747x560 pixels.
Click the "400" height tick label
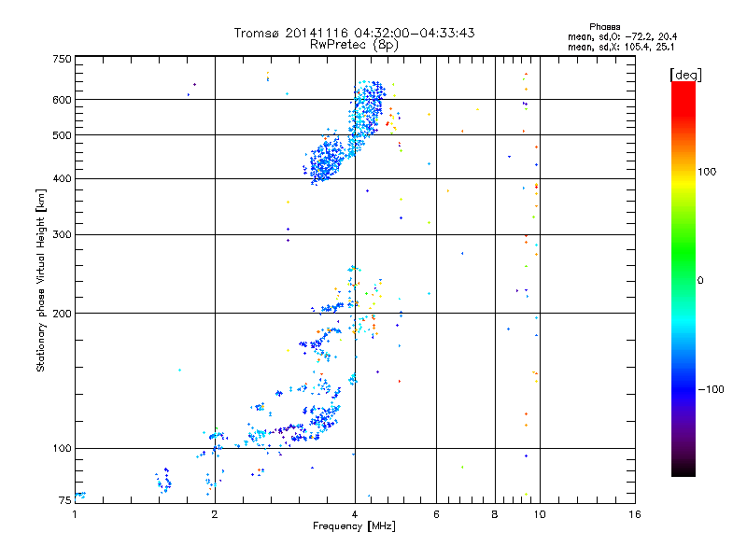[x=62, y=179]
